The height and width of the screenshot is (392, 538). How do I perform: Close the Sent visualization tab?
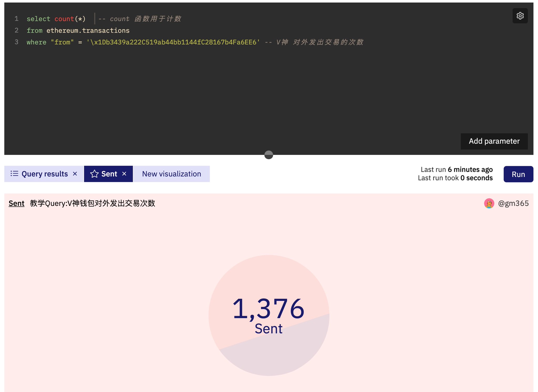(x=124, y=174)
